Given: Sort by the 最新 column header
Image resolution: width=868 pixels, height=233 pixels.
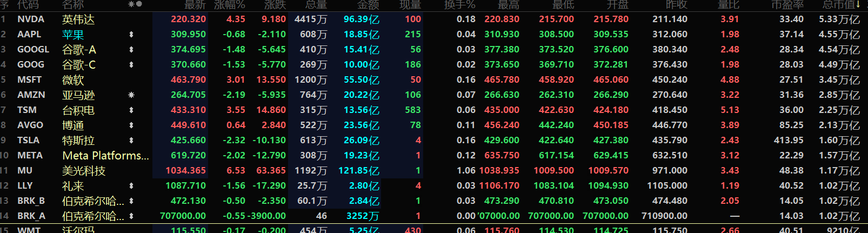Looking at the screenshot, I should [x=195, y=5].
